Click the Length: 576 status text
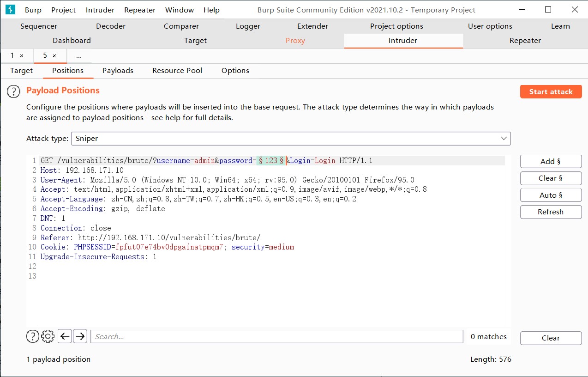The height and width of the screenshot is (377, 588). coord(491,359)
